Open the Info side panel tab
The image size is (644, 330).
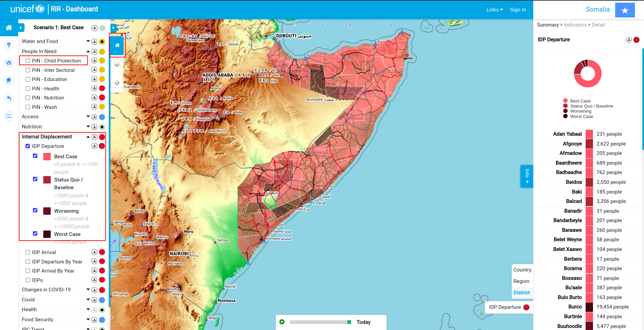click(527, 176)
